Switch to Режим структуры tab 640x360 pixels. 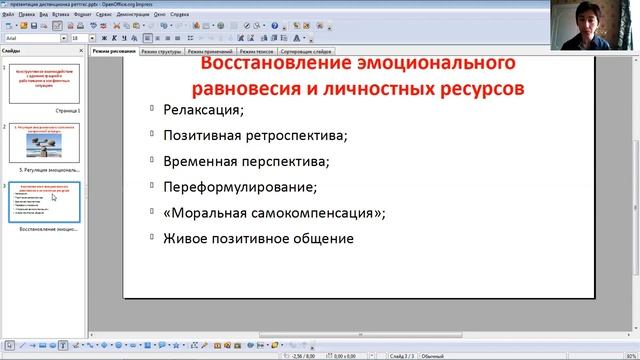tap(161, 51)
